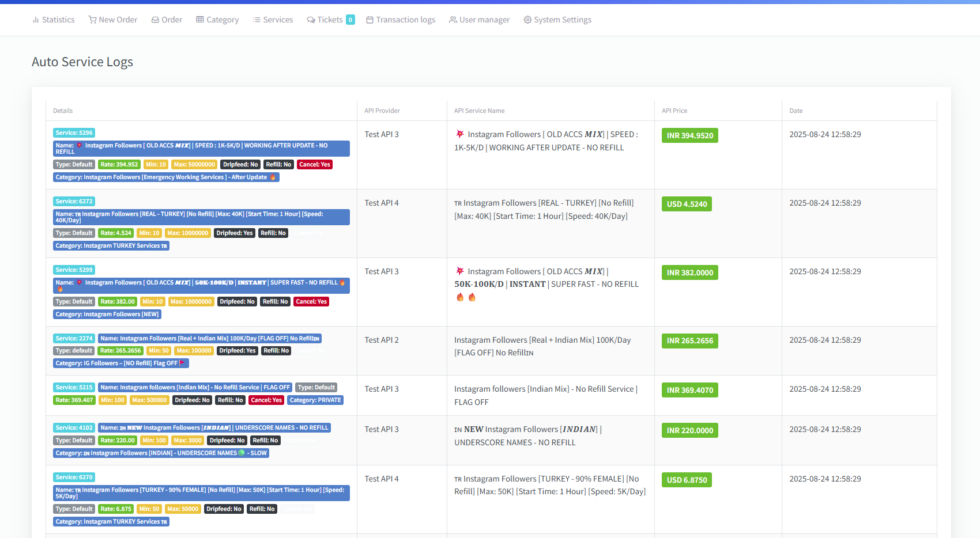Click the INR 394.9520 price label
The width and height of the screenshot is (980, 538).
point(689,136)
